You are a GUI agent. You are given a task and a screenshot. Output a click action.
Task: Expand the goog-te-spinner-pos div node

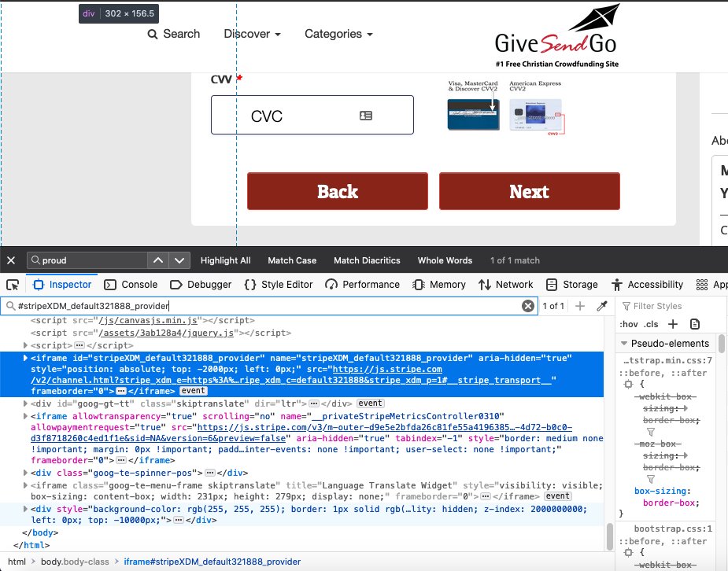(x=25, y=473)
